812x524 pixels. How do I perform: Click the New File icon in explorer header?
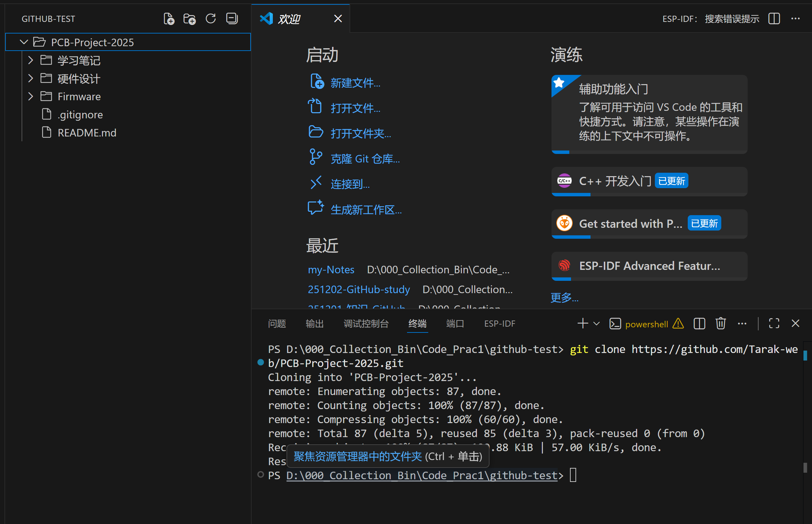pyautogui.click(x=169, y=19)
